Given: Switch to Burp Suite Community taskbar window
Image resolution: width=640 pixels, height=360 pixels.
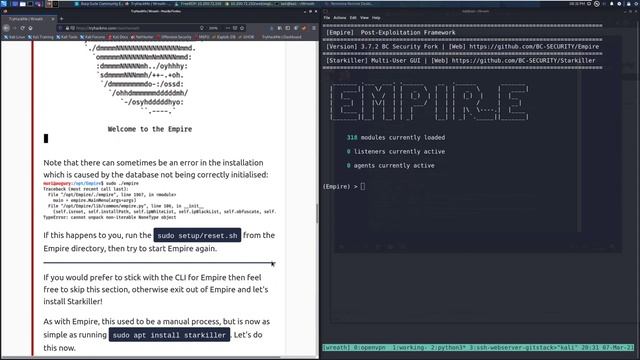Looking at the screenshot, I should (98, 4).
